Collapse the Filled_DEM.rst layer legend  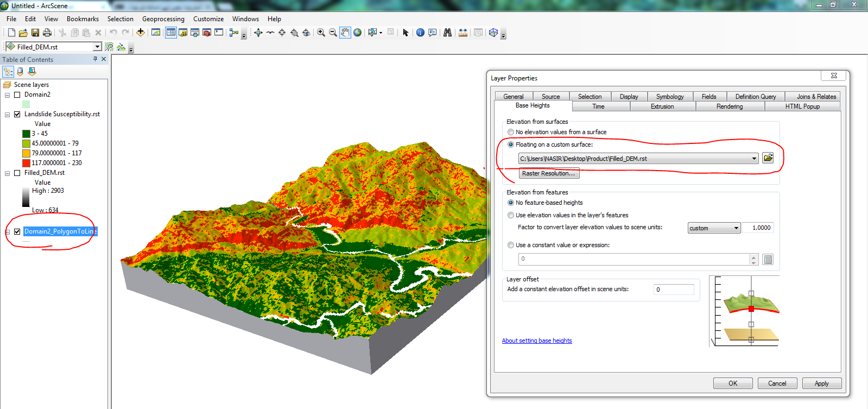pyautogui.click(x=8, y=173)
